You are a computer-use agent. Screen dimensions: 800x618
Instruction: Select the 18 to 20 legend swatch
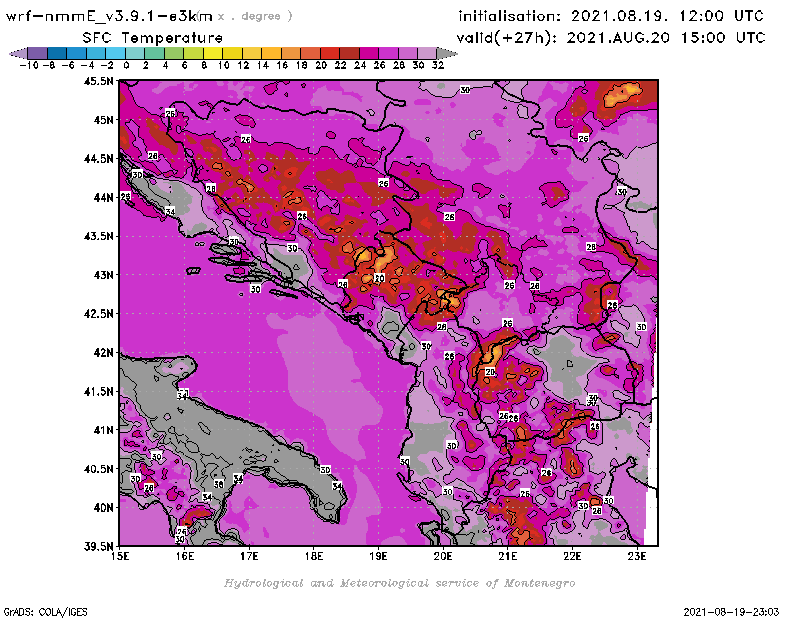[x=310, y=53]
